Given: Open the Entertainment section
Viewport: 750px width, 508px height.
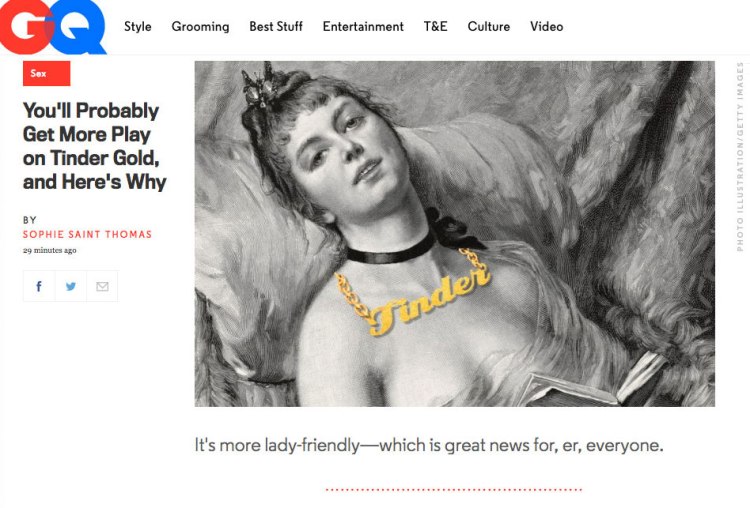Looking at the screenshot, I should 363,26.
